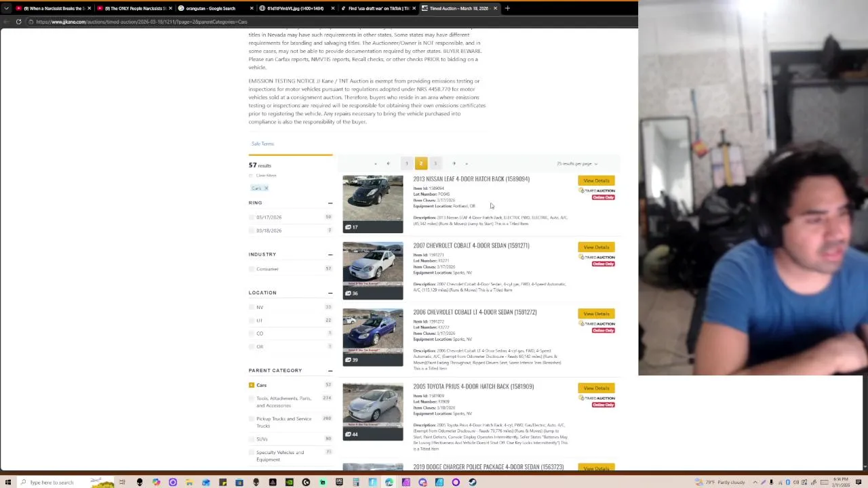The height and width of the screenshot is (488, 868).
Task: Open the Windows Start menu
Action: 7,482
